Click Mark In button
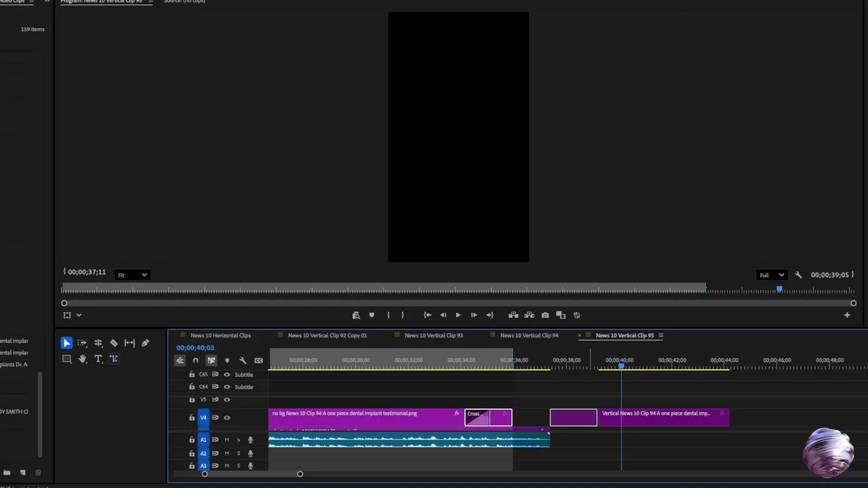 [x=388, y=315]
